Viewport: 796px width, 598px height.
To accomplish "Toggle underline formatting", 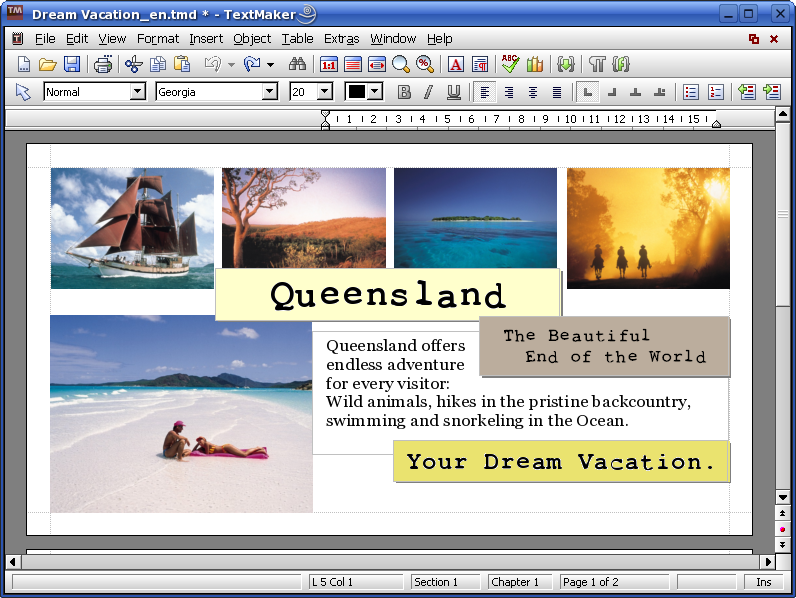I will pos(453,92).
